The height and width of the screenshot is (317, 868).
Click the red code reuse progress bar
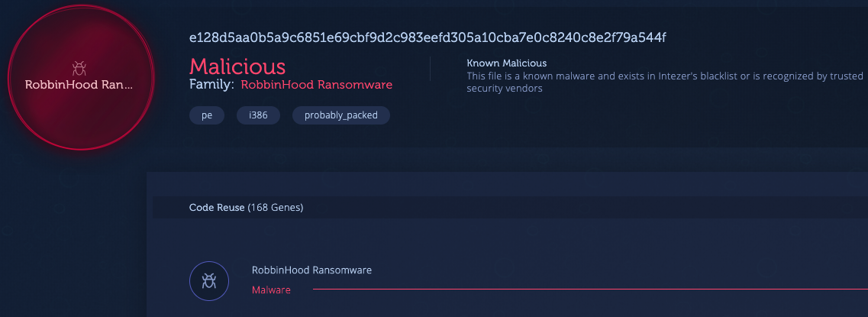tap(588, 290)
